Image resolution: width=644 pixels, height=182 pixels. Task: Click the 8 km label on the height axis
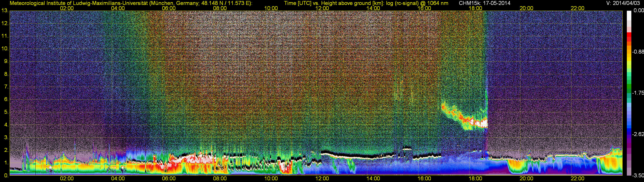click(x=6, y=74)
